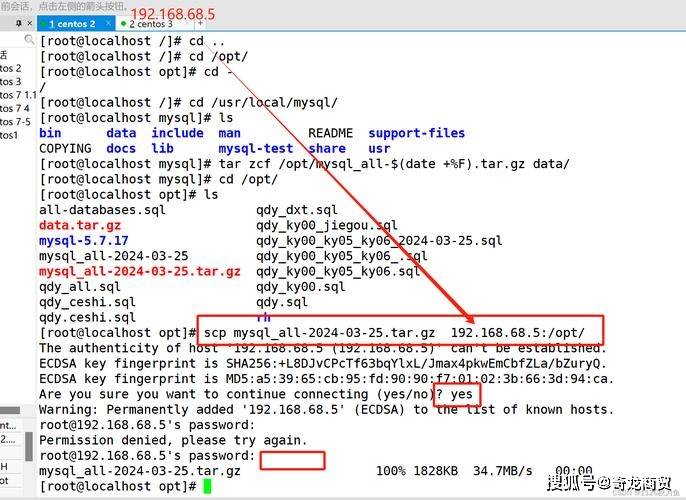Click 'bin' directory in the mysql listing
Viewport: 686px width, 500px height.
coord(50,133)
